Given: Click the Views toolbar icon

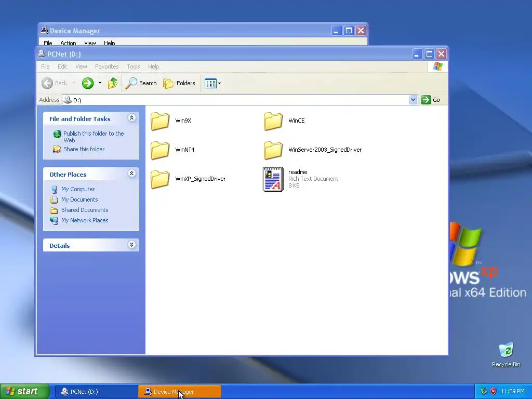Looking at the screenshot, I should [210, 83].
